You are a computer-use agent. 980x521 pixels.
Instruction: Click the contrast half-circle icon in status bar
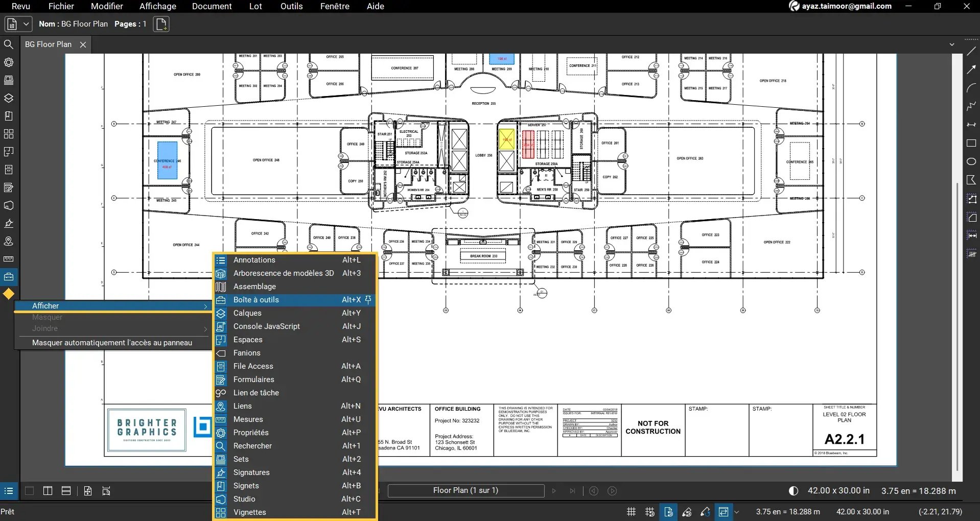click(794, 490)
